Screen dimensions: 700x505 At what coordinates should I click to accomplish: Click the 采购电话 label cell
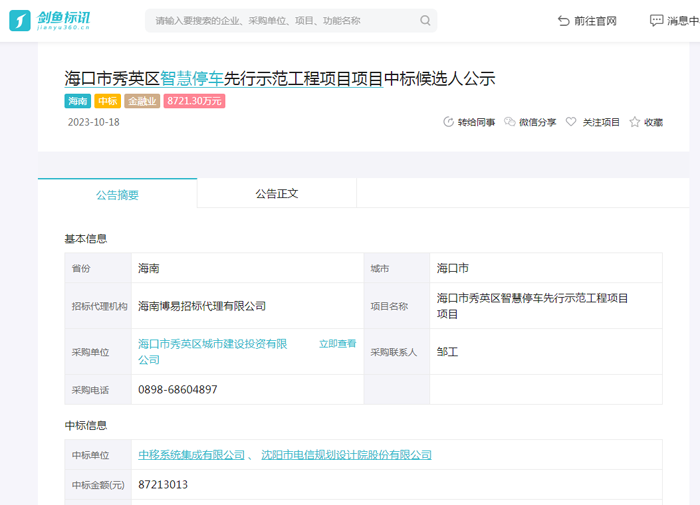pos(99,390)
